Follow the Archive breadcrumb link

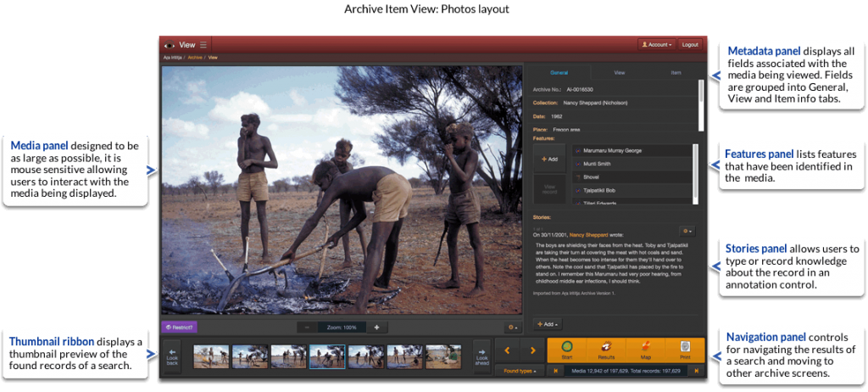(x=194, y=57)
